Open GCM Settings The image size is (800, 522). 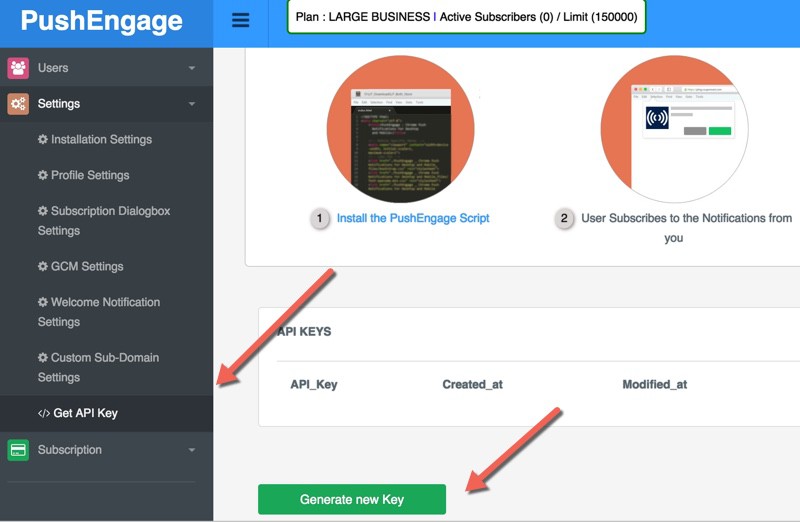(x=81, y=266)
